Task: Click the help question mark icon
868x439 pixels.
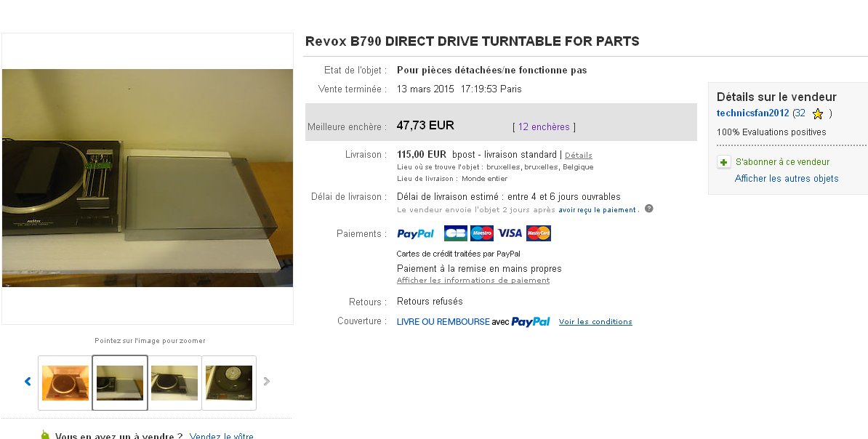Action: click(648, 209)
